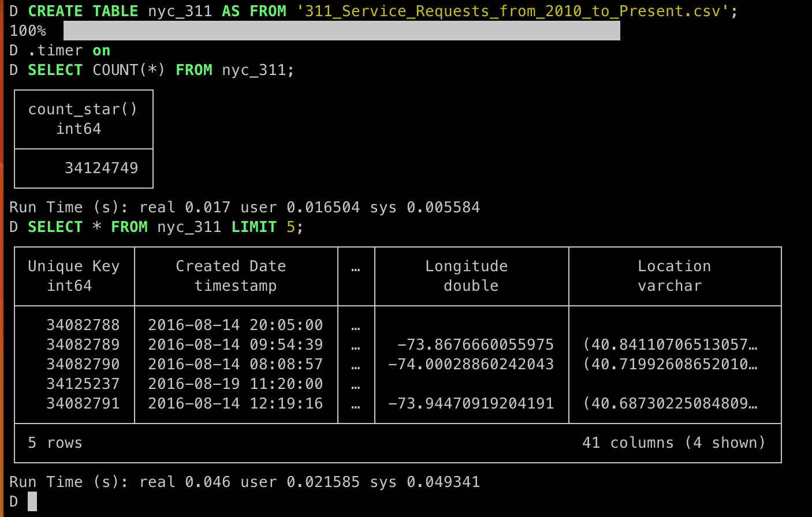Click the timestamp type under Created Date

236,286
